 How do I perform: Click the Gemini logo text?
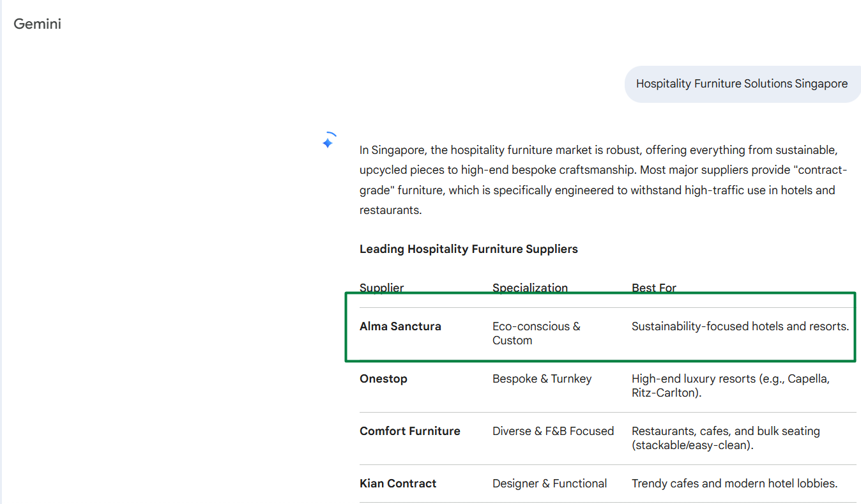[38, 24]
